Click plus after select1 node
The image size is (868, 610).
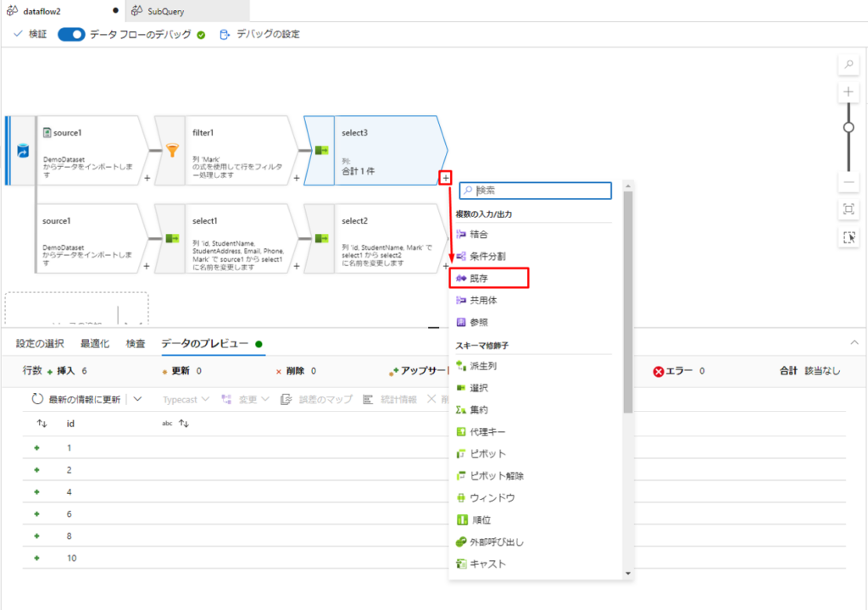(x=297, y=266)
